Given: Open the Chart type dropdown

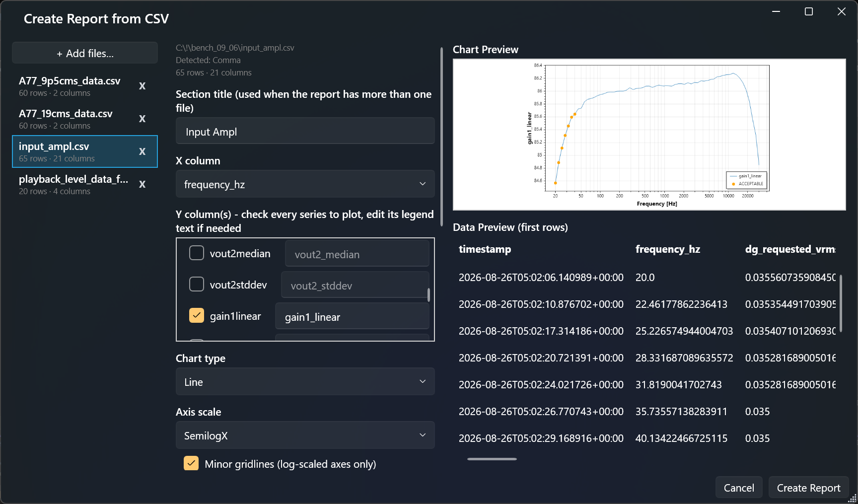Looking at the screenshot, I should coord(305,381).
